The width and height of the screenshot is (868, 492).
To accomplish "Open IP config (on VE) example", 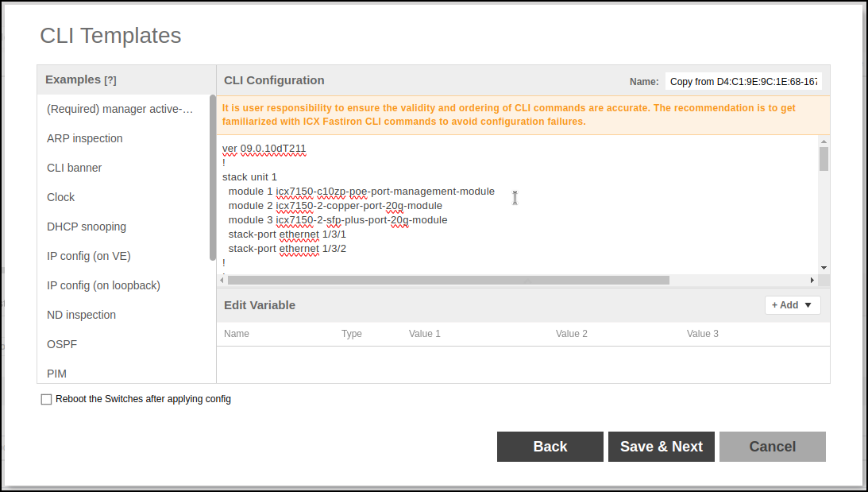I will click(89, 256).
